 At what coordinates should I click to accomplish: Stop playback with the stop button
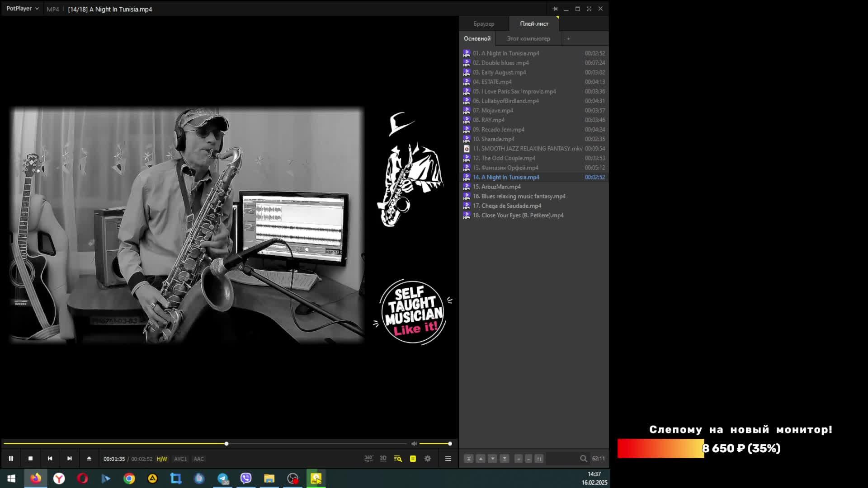(x=30, y=459)
